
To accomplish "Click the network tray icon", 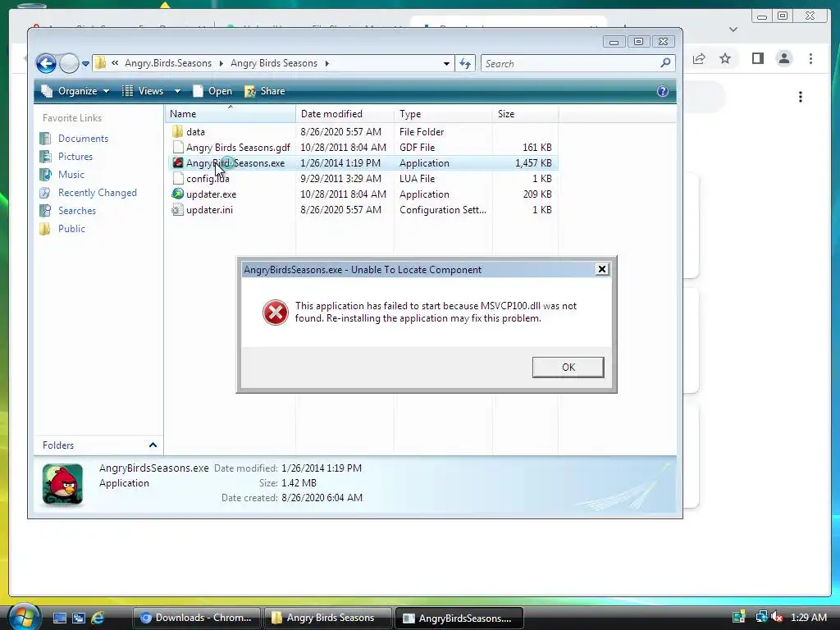I will (x=761, y=617).
